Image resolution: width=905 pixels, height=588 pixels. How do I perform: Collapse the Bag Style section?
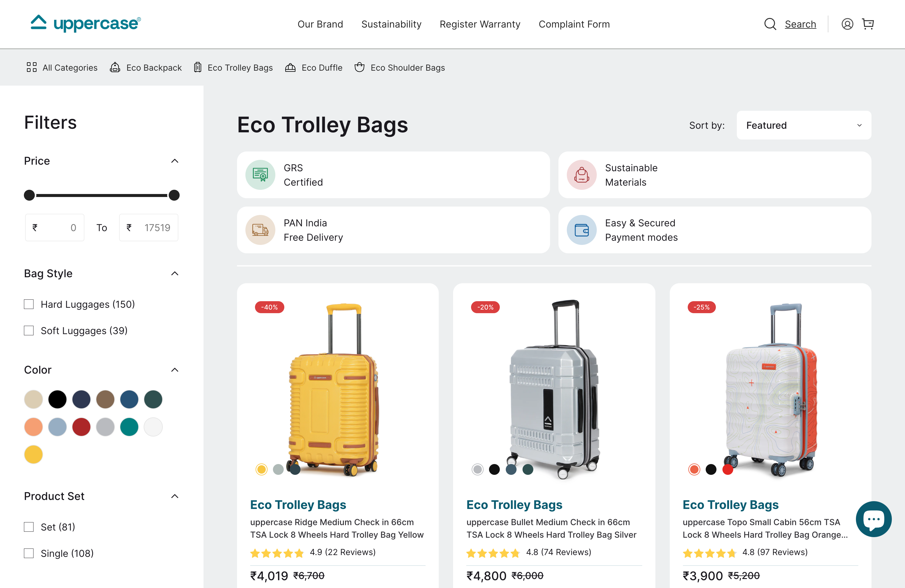174,273
